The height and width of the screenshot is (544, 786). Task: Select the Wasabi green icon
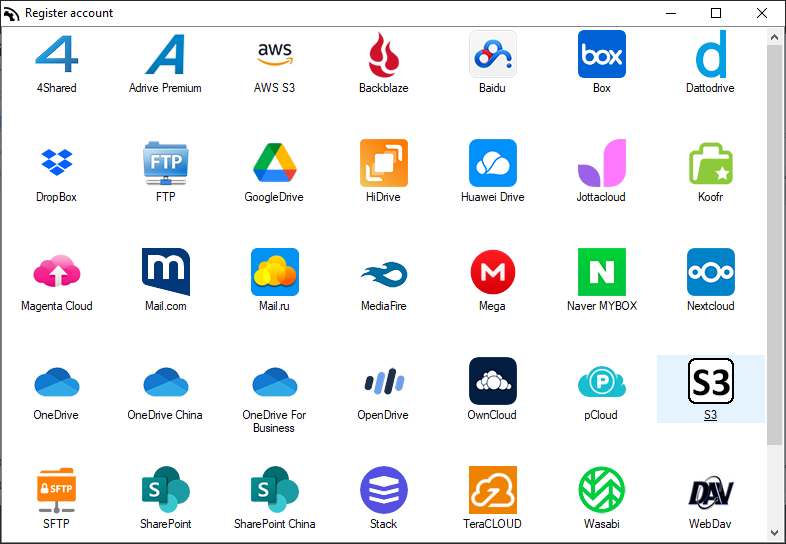(x=602, y=490)
